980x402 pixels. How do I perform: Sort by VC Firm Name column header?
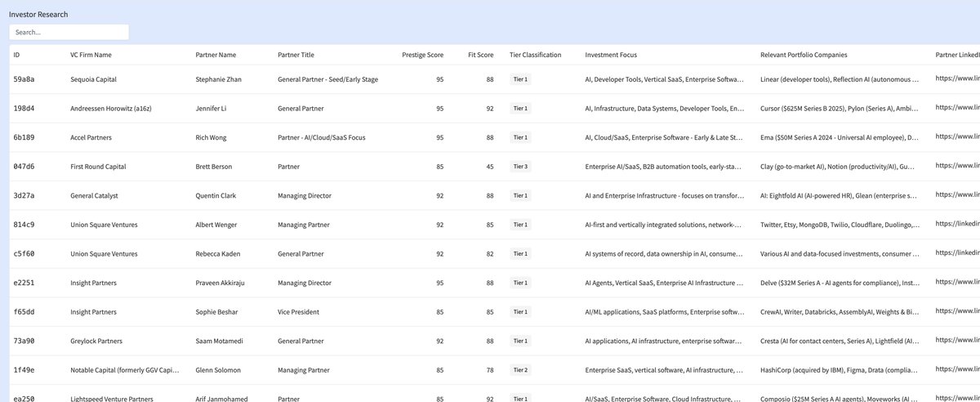click(91, 55)
